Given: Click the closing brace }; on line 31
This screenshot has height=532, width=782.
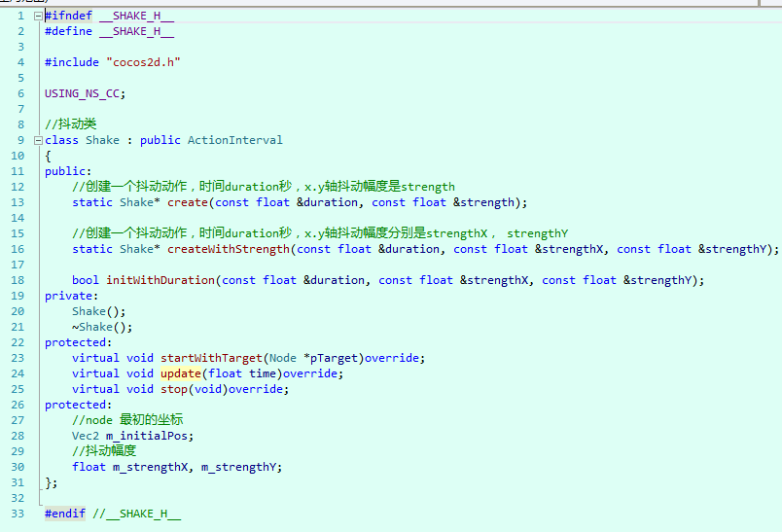Looking at the screenshot, I should [x=52, y=482].
